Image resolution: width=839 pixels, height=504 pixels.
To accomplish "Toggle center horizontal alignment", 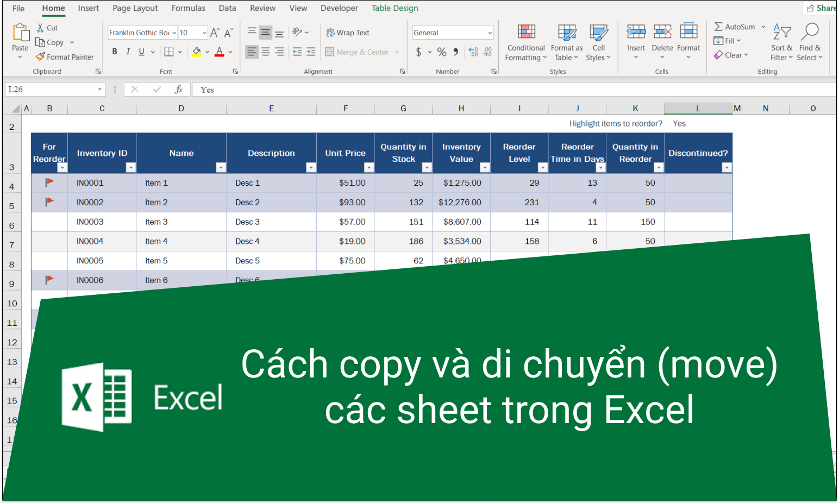I will coord(265,52).
